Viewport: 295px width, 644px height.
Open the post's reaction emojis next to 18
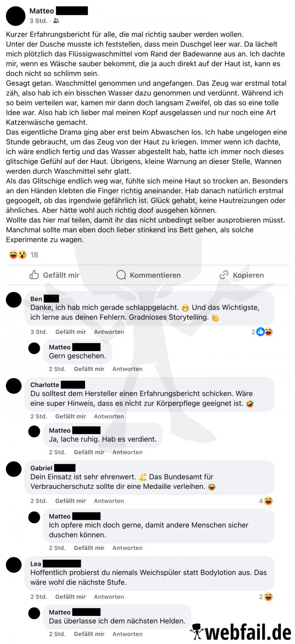18,255
